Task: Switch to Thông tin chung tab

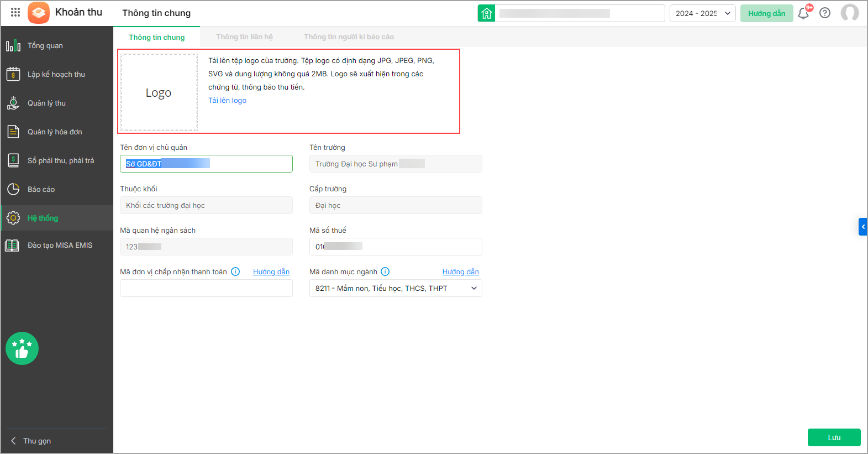Action: click(x=157, y=37)
